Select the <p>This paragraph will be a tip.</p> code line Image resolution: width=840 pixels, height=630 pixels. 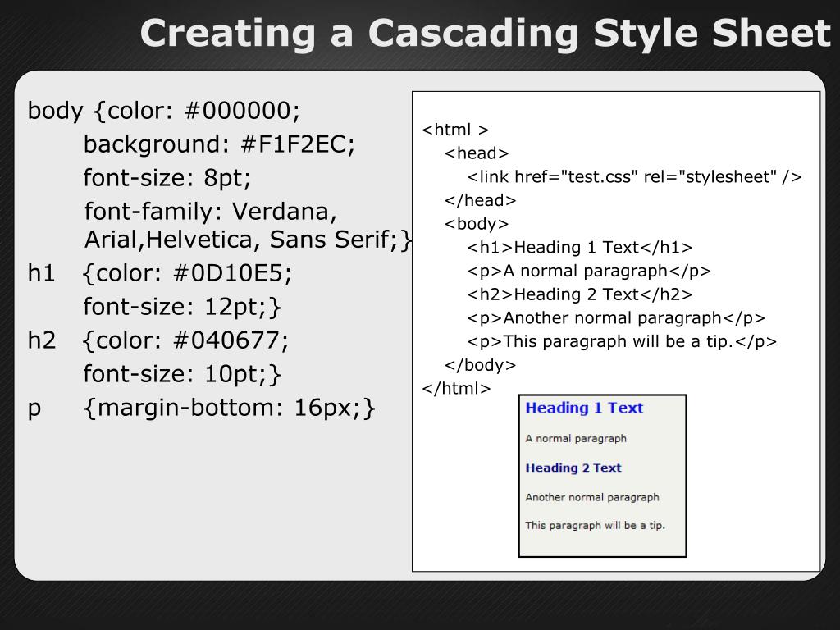(x=622, y=342)
